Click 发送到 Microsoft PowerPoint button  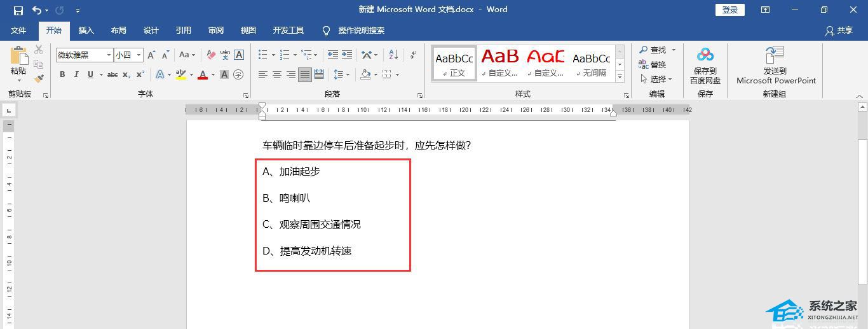coord(776,66)
